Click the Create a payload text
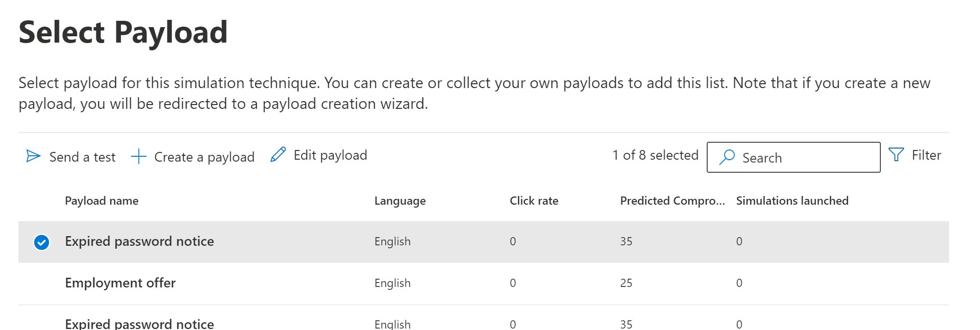Screen dimensions: 980x330 (204, 157)
